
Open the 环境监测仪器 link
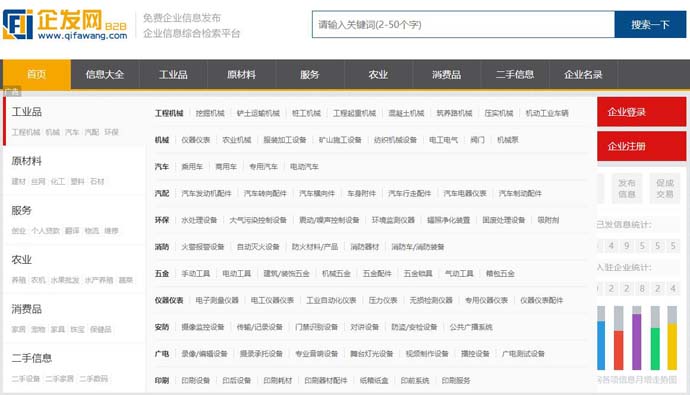pyautogui.click(x=393, y=220)
